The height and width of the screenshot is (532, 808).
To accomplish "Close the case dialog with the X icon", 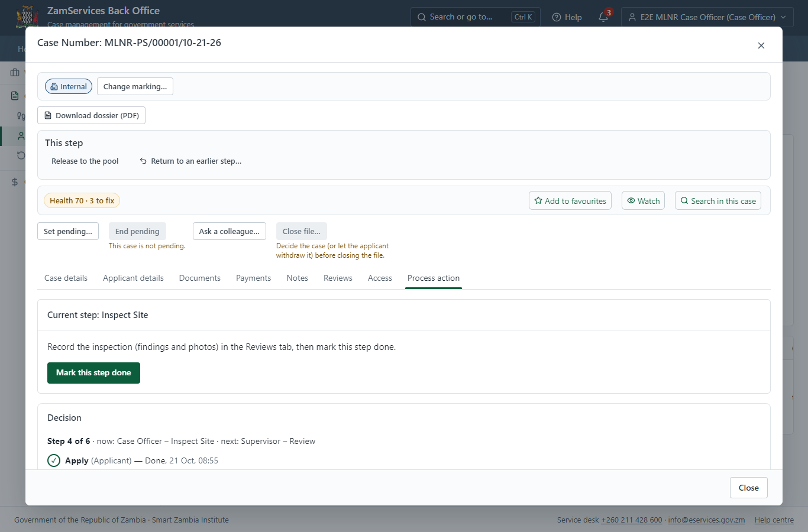I will tap(761, 46).
